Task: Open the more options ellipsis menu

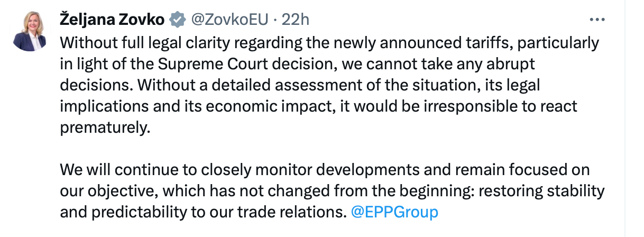Action: (x=597, y=20)
